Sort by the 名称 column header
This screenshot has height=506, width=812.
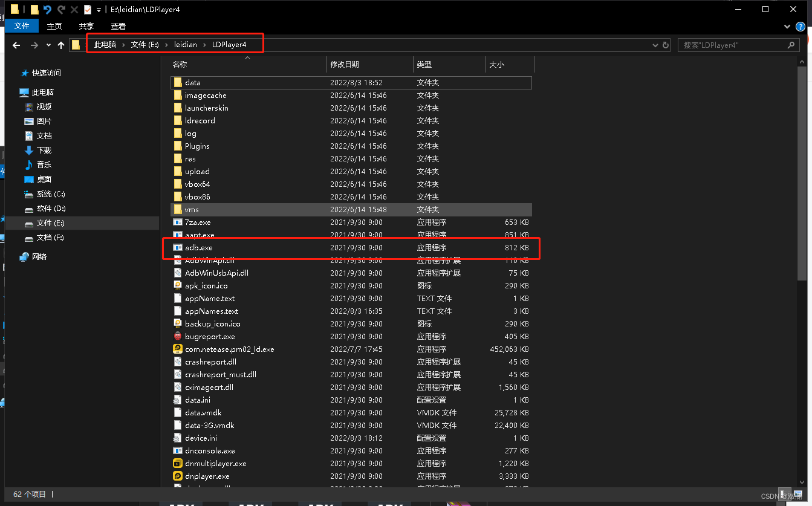tap(180, 65)
